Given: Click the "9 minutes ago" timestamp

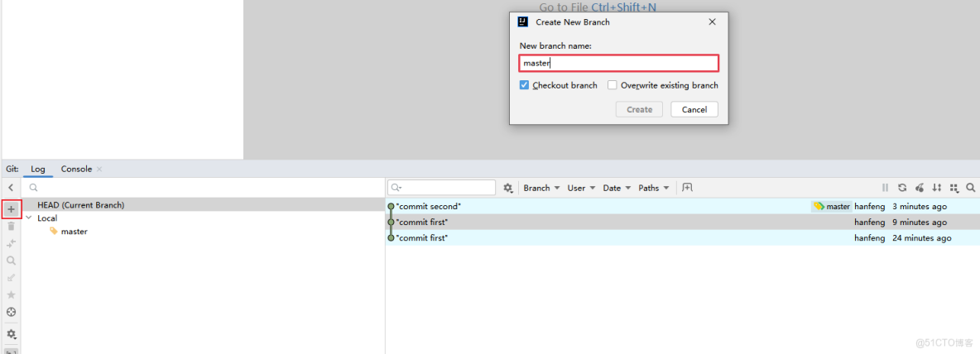Looking at the screenshot, I should click(920, 222).
